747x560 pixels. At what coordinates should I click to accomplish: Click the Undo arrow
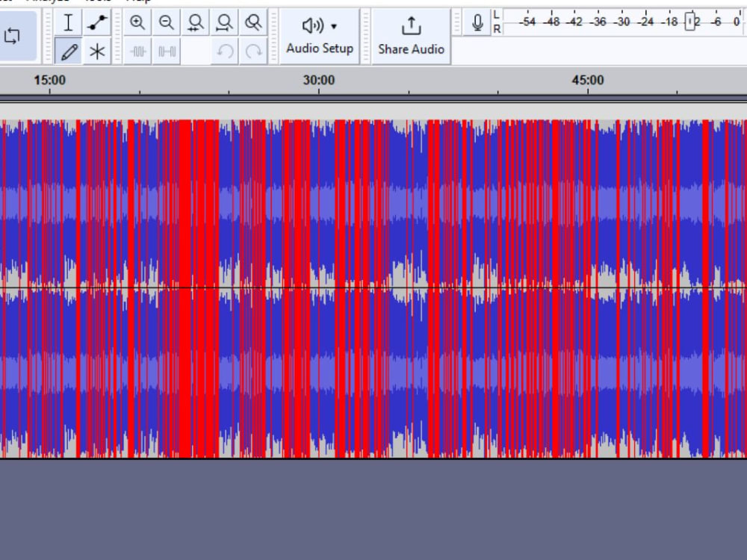pyautogui.click(x=224, y=51)
